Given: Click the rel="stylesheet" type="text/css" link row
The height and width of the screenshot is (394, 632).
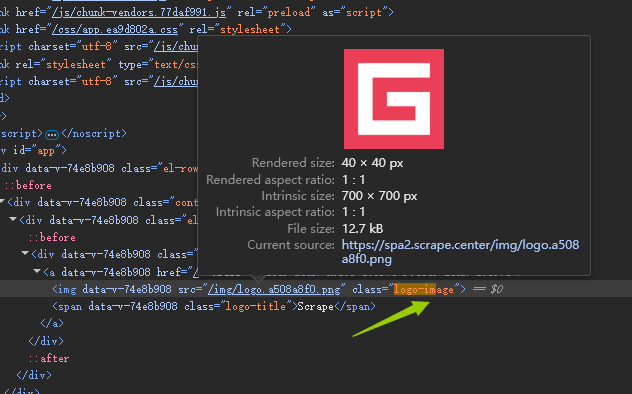Looking at the screenshot, I should coord(99,64).
